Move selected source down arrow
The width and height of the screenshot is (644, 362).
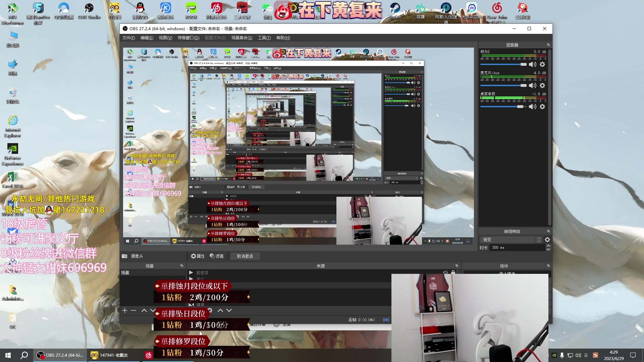[229, 310]
